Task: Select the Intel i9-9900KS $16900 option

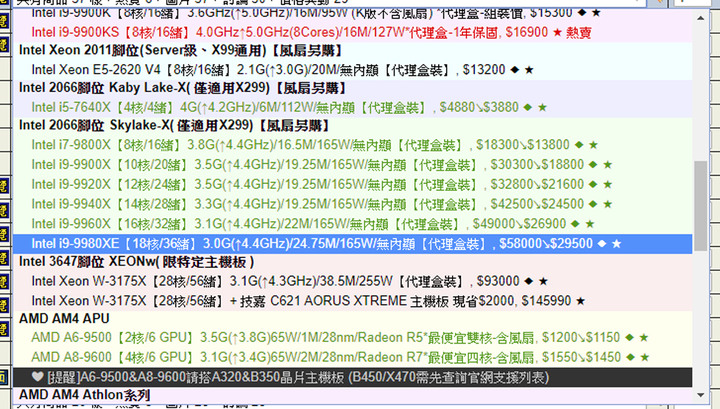Action: click(x=352, y=33)
